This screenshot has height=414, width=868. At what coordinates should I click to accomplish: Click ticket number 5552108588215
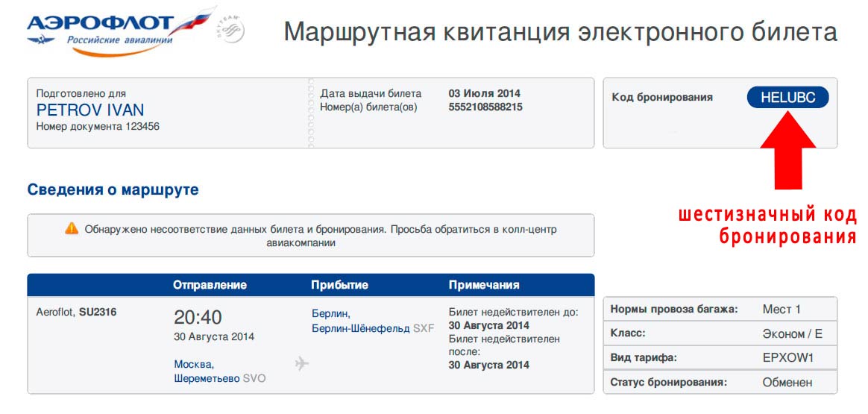[x=485, y=107]
